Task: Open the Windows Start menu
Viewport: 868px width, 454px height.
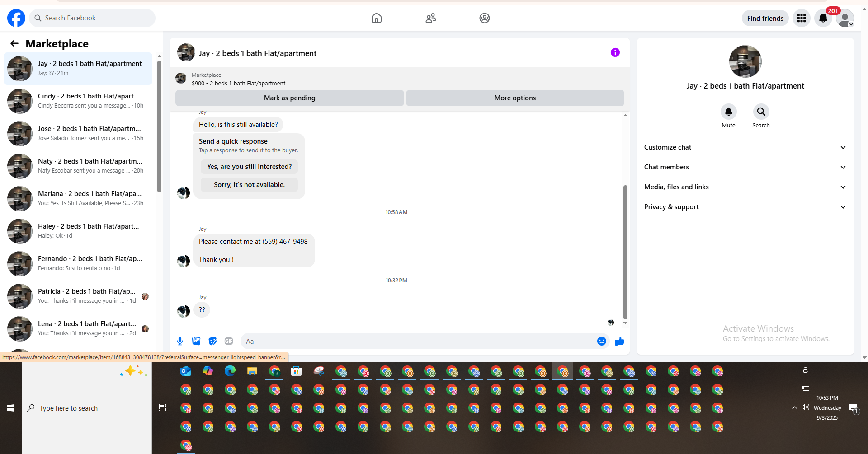Action: pyautogui.click(x=11, y=408)
